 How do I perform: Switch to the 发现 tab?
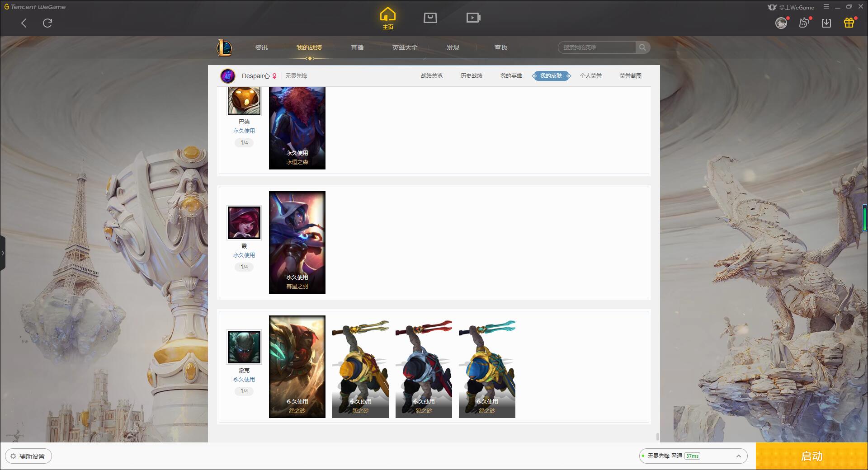pyautogui.click(x=453, y=47)
